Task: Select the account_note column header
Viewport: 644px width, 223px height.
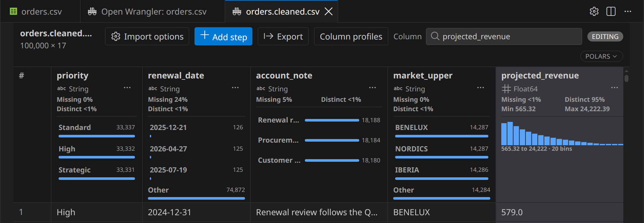Action: point(284,76)
